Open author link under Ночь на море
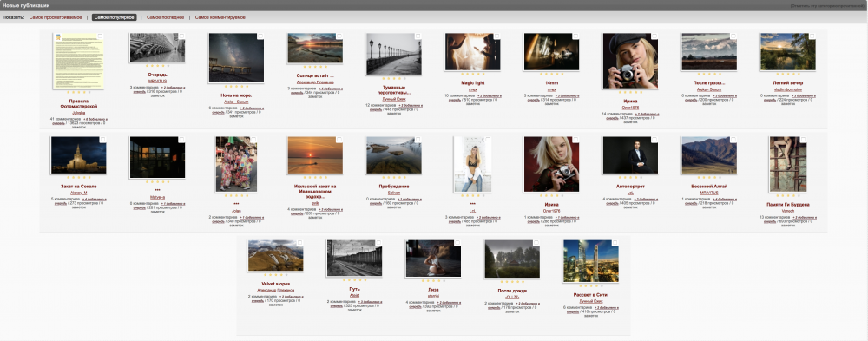Viewport: 868px width, 341px height. (236, 102)
